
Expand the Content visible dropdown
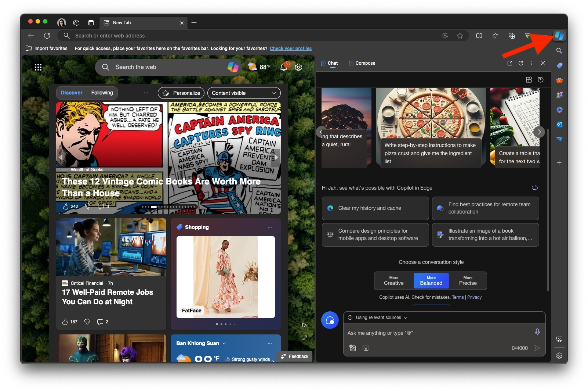tap(244, 93)
